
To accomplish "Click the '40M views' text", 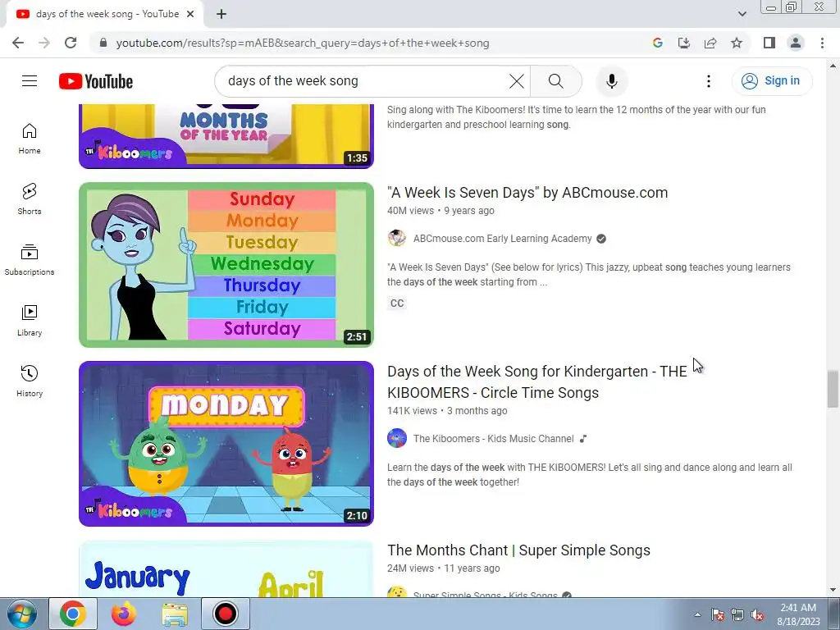I will point(410,211).
